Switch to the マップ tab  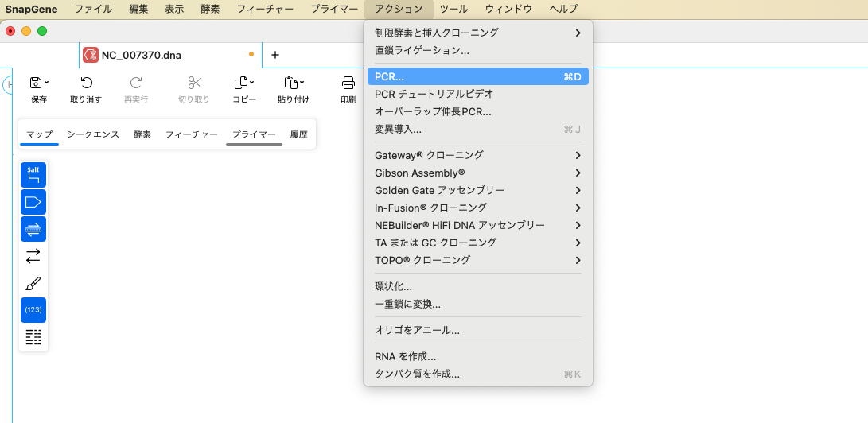click(39, 134)
